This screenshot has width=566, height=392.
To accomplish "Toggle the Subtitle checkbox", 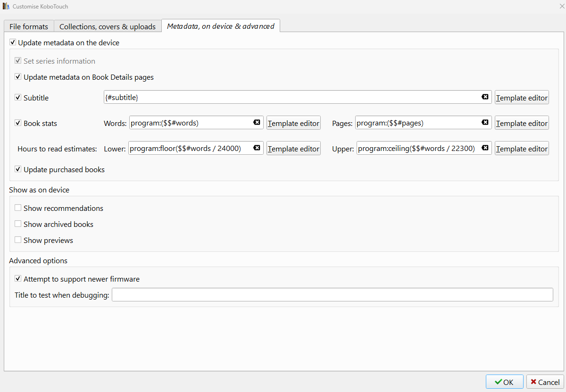I will tap(18, 98).
